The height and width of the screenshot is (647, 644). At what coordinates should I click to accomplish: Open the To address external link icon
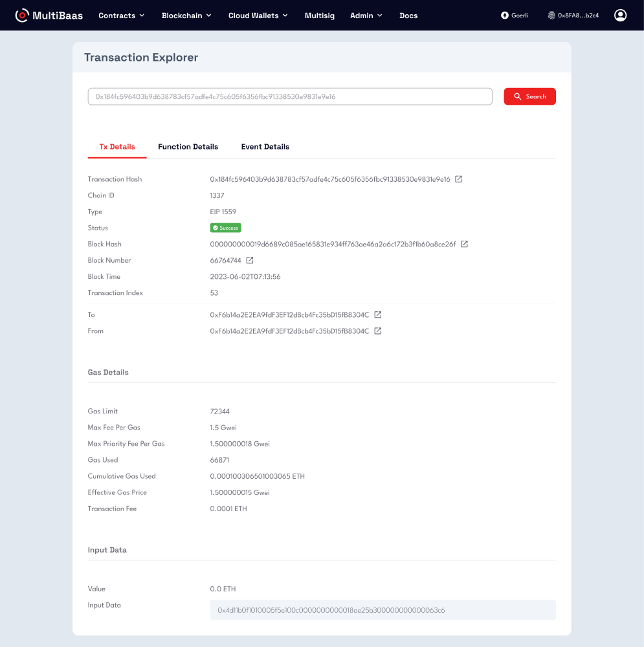click(378, 314)
